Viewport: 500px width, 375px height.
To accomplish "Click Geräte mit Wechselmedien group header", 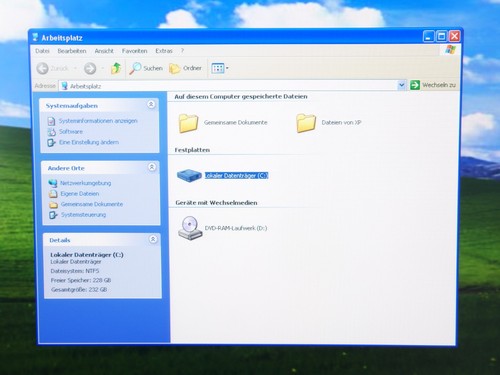I will [x=216, y=203].
